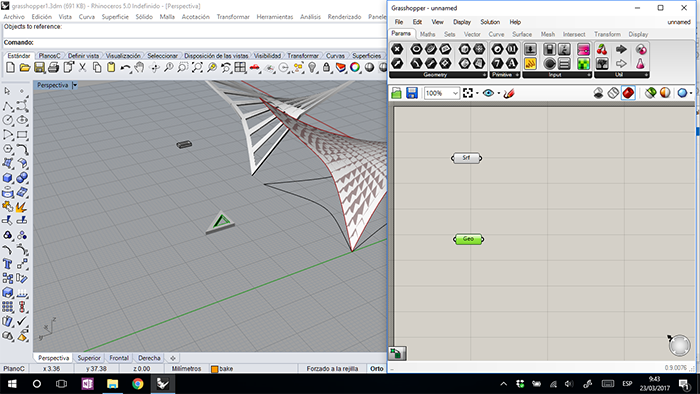Select the red shaded preview mode icon
700x394 pixels.
click(628, 93)
